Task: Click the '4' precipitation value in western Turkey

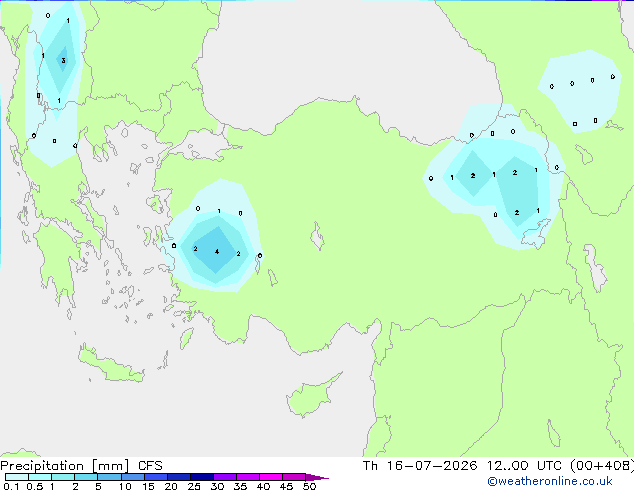Action: [217, 252]
